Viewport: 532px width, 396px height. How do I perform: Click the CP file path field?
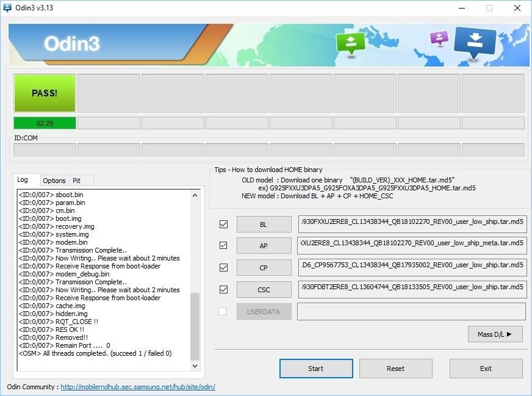pos(412,267)
